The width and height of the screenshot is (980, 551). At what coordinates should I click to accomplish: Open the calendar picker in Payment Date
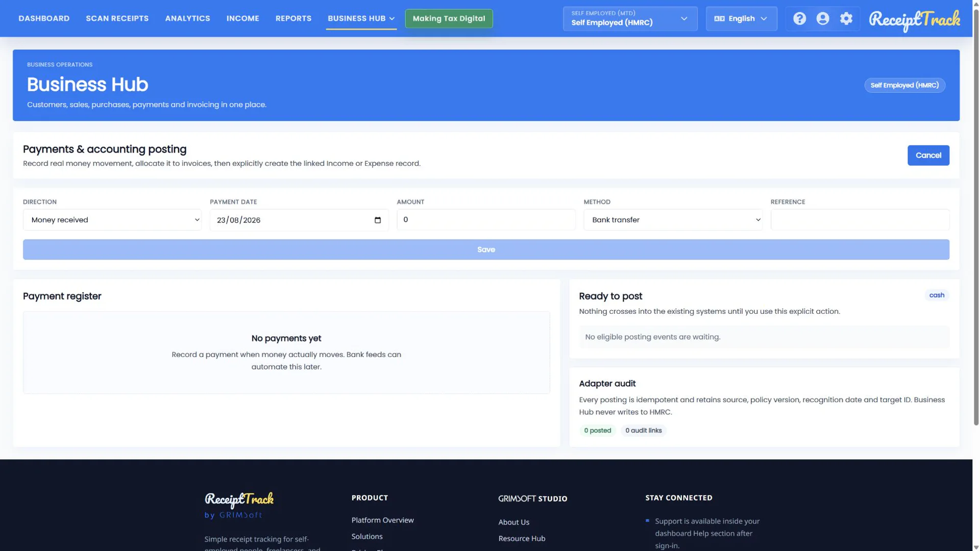[x=378, y=220]
